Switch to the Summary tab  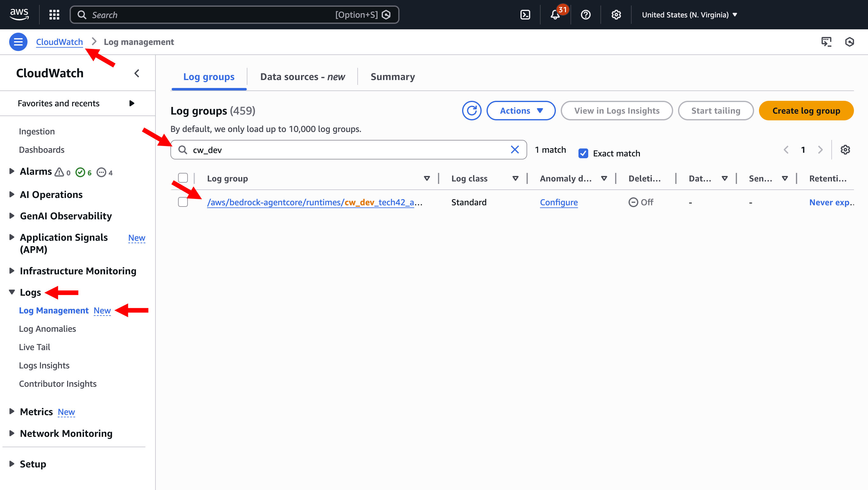coord(392,77)
